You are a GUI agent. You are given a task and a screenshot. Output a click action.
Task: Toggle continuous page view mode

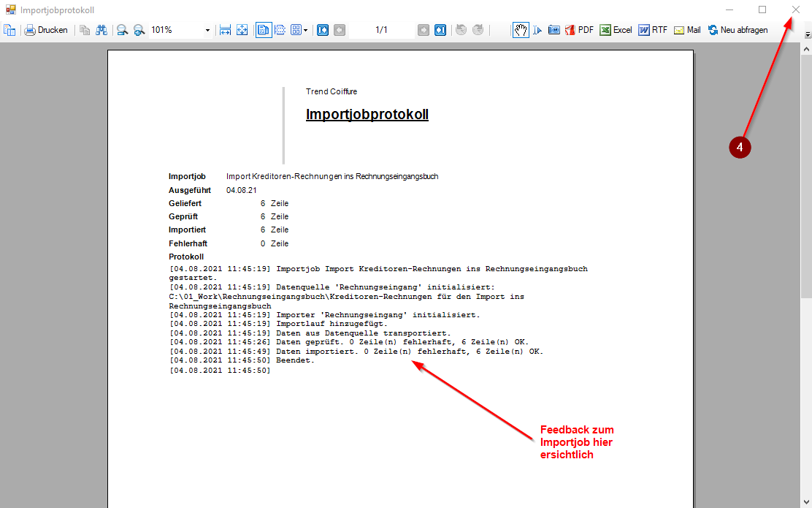pyautogui.click(x=280, y=30)
